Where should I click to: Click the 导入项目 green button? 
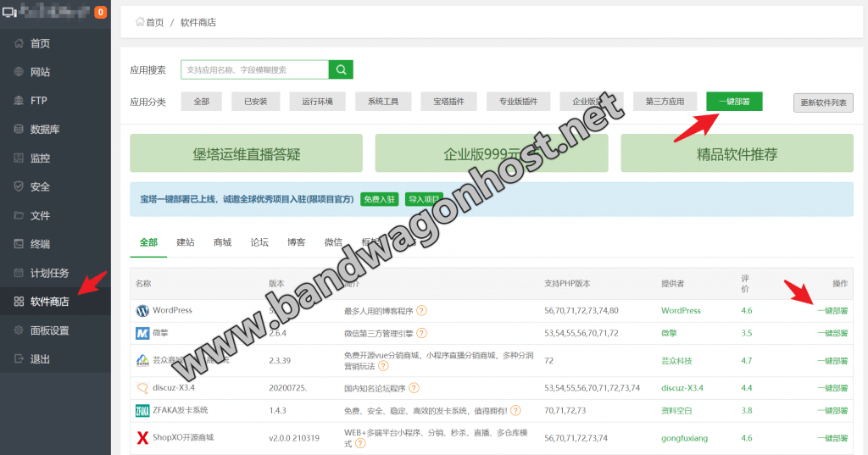[424, 199]
